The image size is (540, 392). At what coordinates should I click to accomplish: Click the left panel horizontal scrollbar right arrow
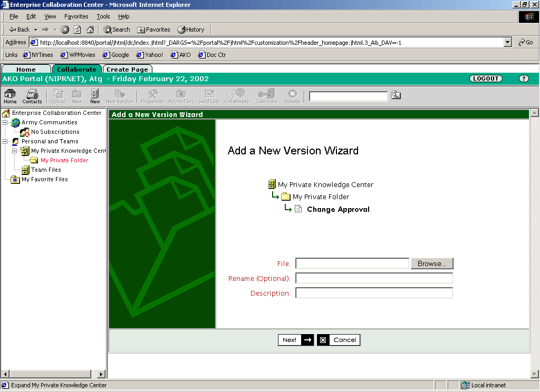click(x=101, y=374)
